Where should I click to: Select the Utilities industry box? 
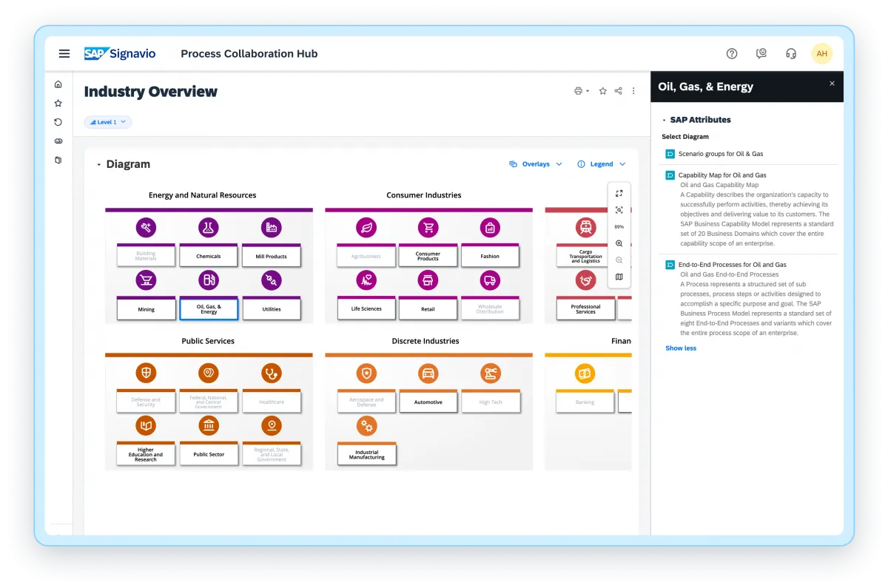point(272,308)
